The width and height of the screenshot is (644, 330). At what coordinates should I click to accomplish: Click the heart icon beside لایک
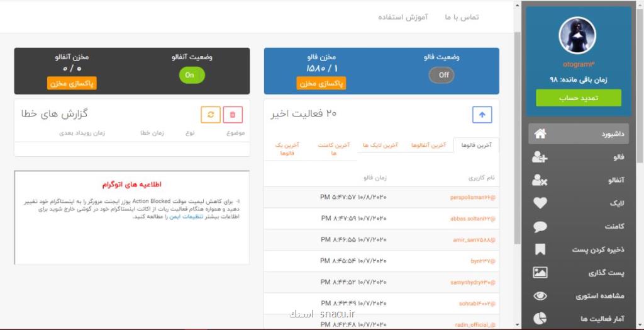coord(540,203)
